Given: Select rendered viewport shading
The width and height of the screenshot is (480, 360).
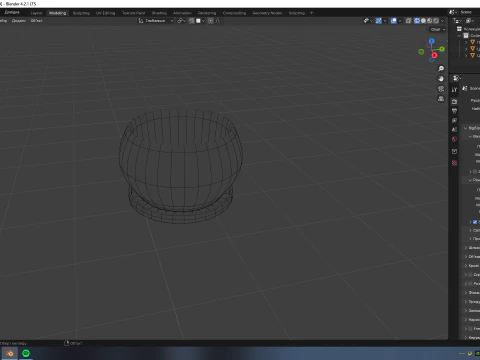Looking at the screenshot, I should pos(436,21).
